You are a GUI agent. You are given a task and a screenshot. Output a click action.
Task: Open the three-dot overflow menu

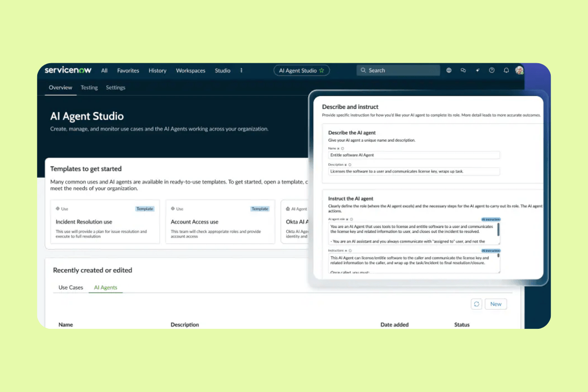click(241, 70)
